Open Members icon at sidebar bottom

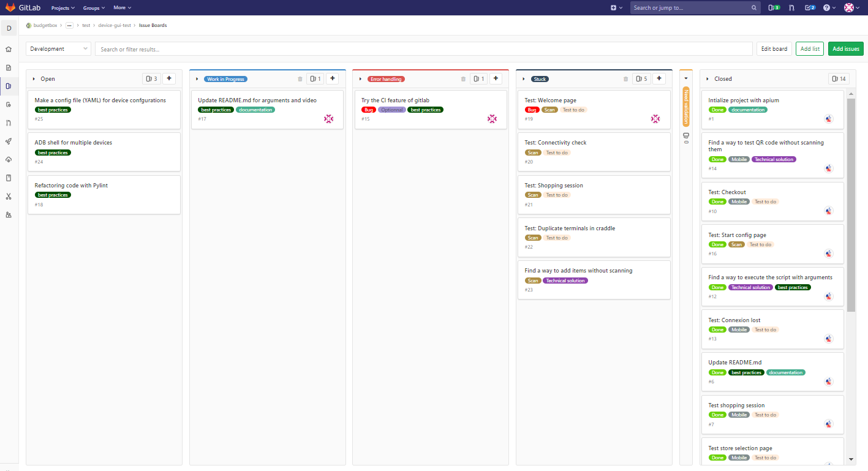pyautogui.click(x=9, y=215)
